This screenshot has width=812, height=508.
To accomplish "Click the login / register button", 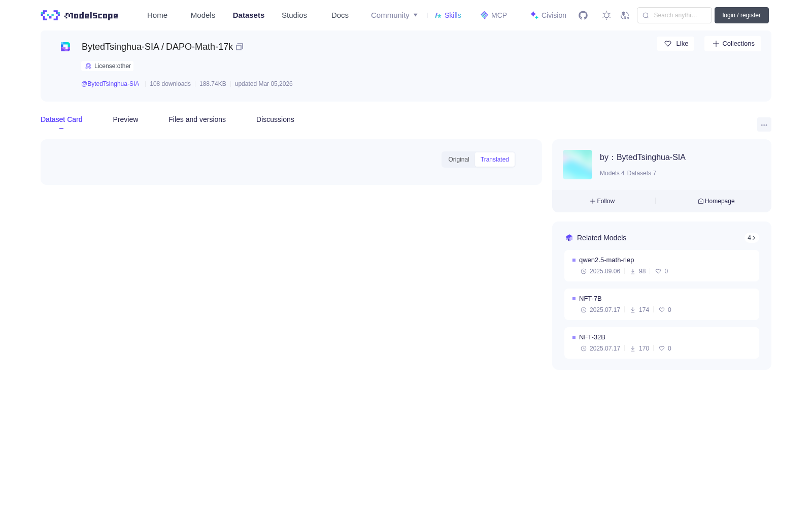I will 741,15.
